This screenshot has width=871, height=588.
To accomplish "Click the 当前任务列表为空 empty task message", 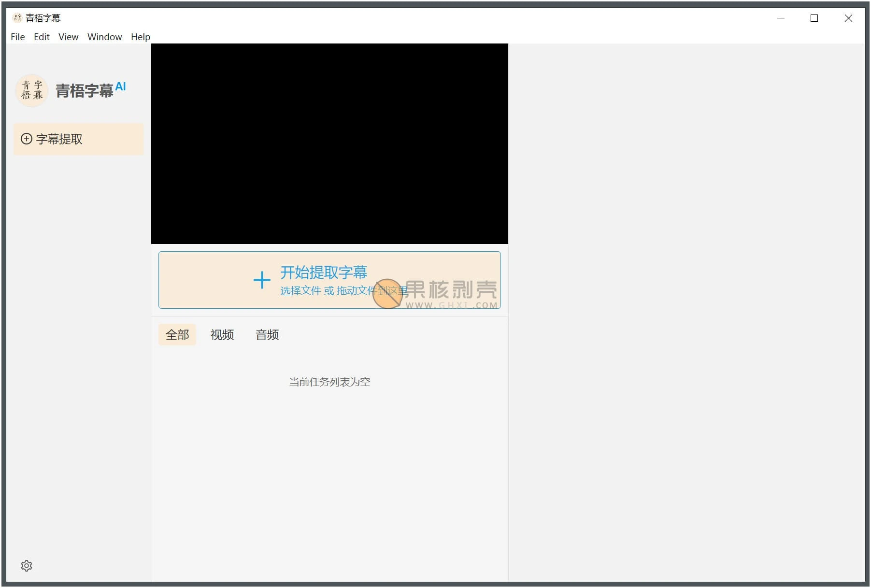I will 329,382.
